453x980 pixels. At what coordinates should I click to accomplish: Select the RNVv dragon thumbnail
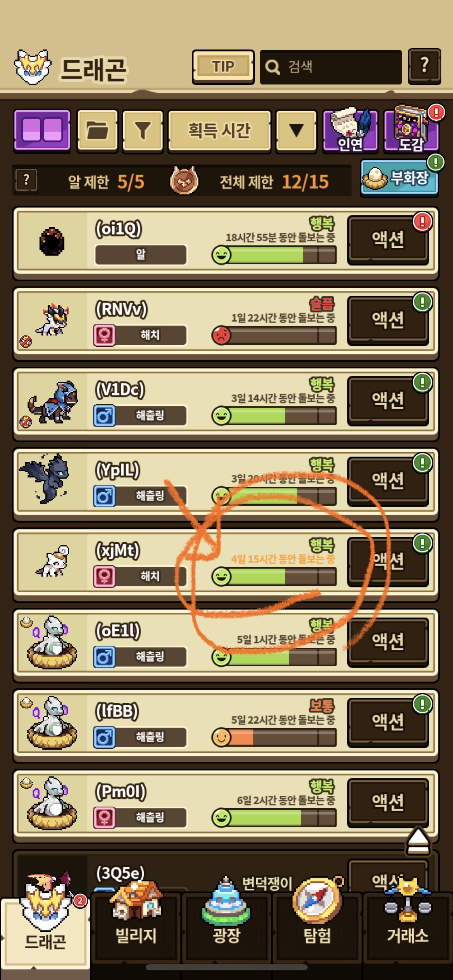point(53,321)
